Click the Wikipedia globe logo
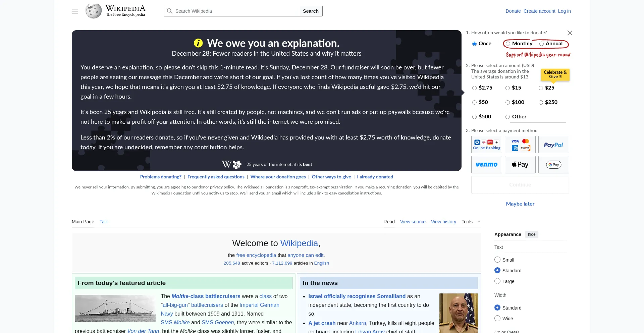The width and height of the screenshot is (644, 333). [94, 11]
